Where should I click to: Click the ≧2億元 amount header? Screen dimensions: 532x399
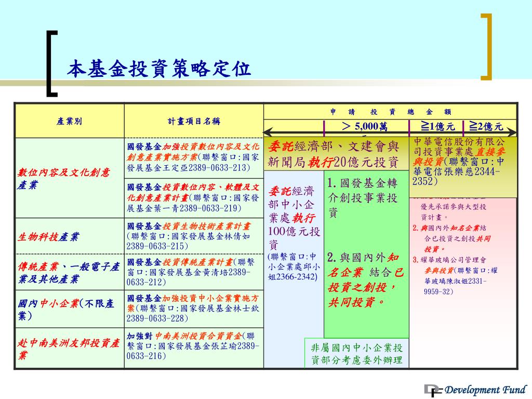(x=486, y=127)
